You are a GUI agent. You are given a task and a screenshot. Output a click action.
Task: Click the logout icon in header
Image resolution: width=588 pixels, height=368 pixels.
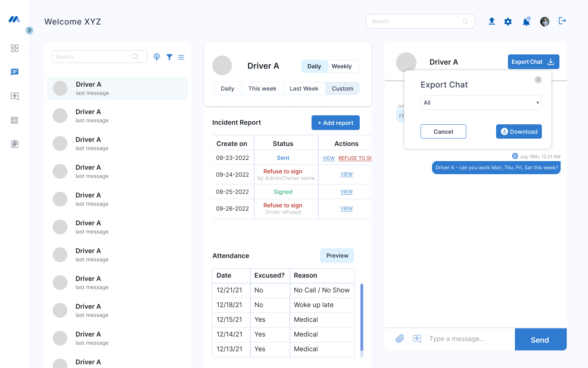[562, 21]
